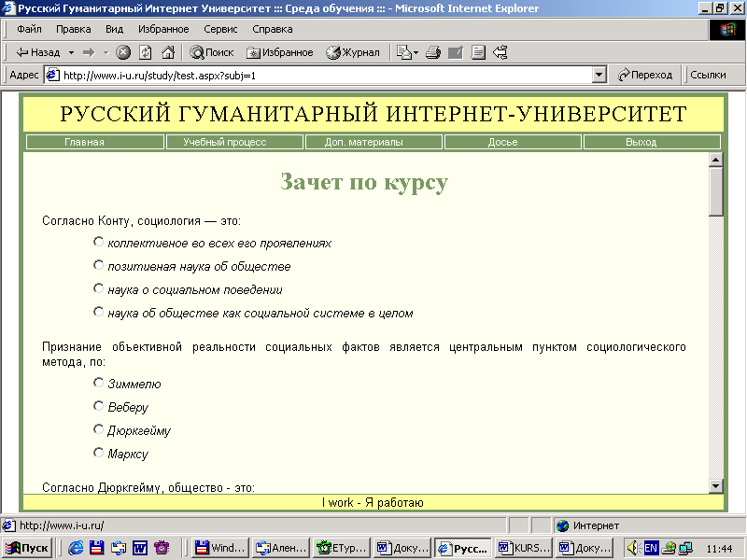The image size is (747, 560).
Task: Choose the Зиммелю radio button
Action: pyautogui.click(x=98, y=383)
